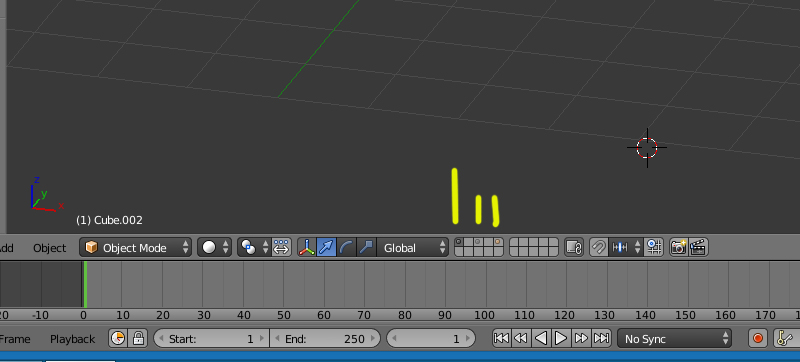Increase current frame with right arrow
Screen dimensions: 800x362
point(468,339)
